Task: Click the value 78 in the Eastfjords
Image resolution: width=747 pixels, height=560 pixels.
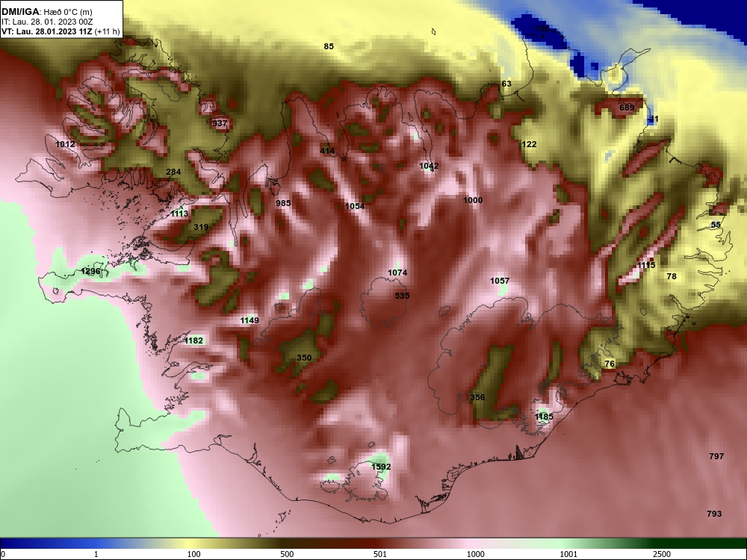Action: click(x=672, y=276)
